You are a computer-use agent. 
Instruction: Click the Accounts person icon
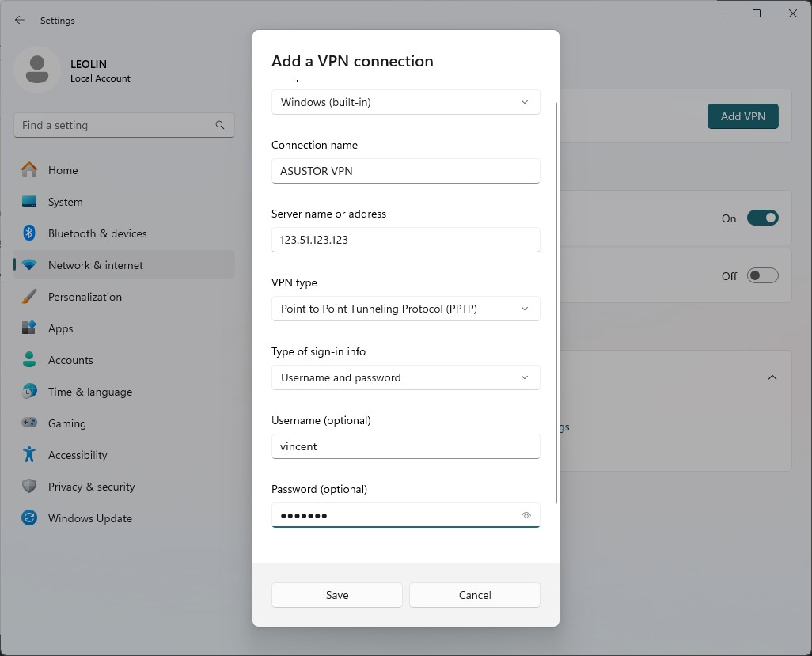(29, 360)
